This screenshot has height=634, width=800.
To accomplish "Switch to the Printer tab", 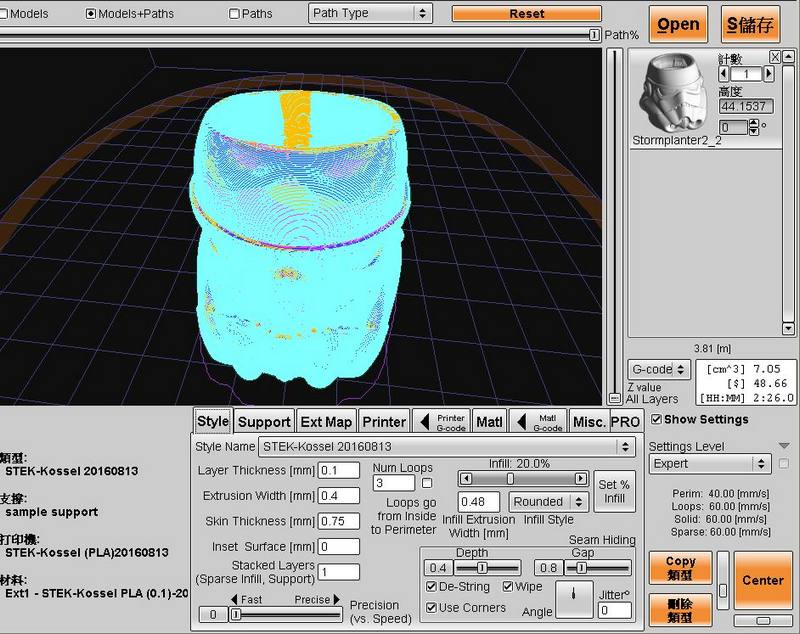I will [384, 422].
